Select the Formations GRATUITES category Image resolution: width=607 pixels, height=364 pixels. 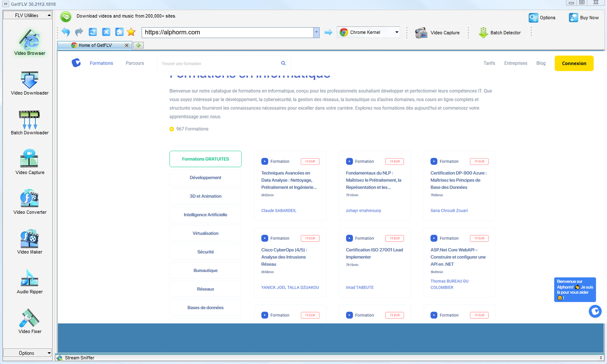click(x=205, y=159)
